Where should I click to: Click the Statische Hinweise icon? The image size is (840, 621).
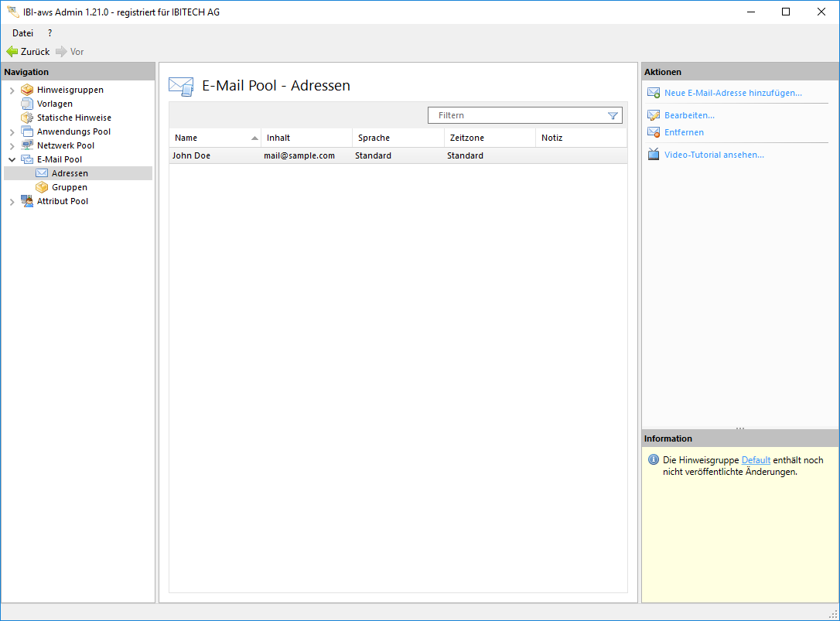[x=27, y=118]
